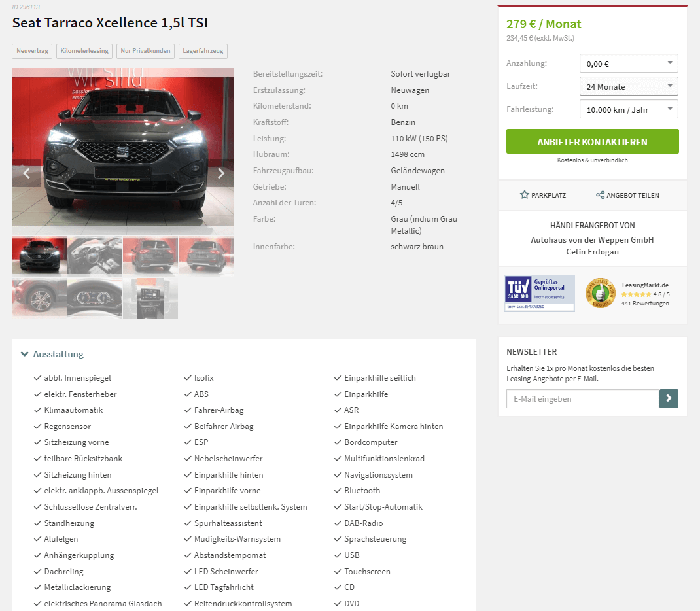Click the Lagerfahrzeug tag

[203, 51]
